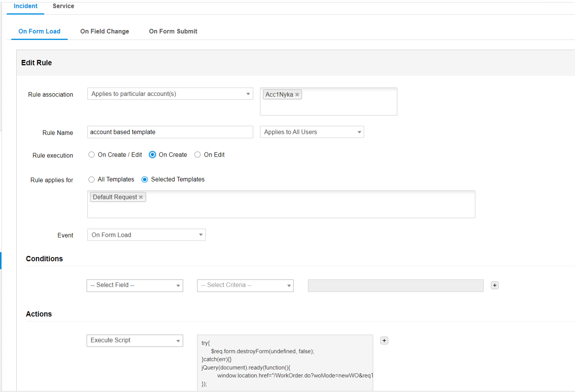Expand the Applies to All Users dropdown

coord(312,132)
